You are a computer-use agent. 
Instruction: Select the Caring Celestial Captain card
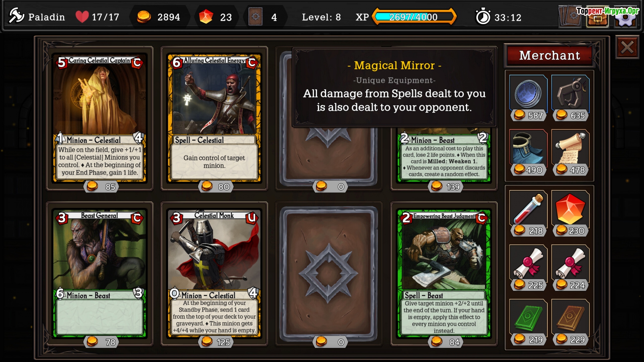pyautogui.click(x=100, y=118)
